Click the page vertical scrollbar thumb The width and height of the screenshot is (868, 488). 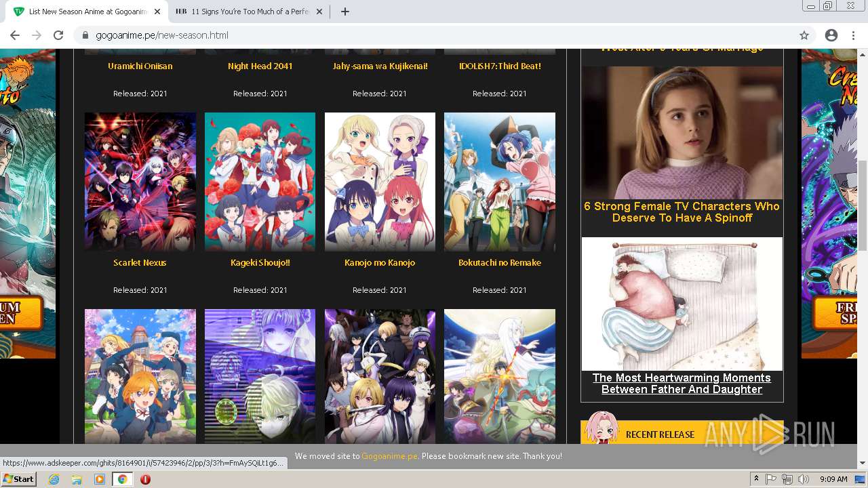(x=863, y=205)
